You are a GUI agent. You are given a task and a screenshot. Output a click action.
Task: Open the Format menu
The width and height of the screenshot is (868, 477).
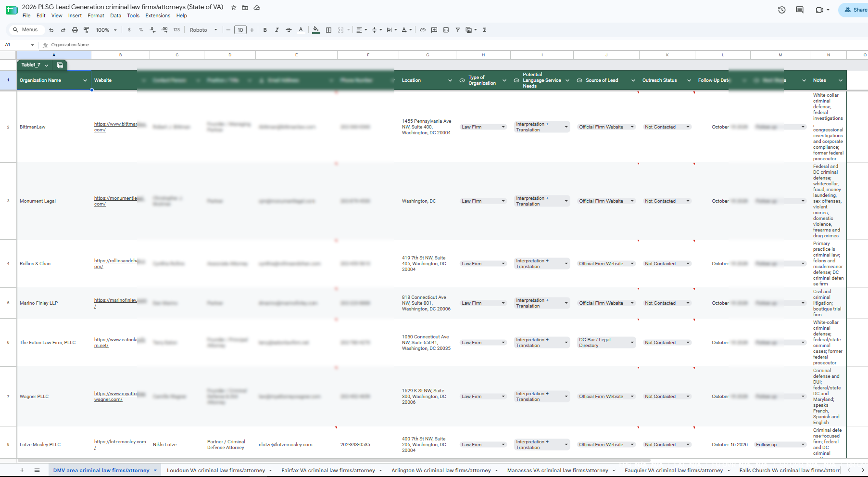pos(96,16)
